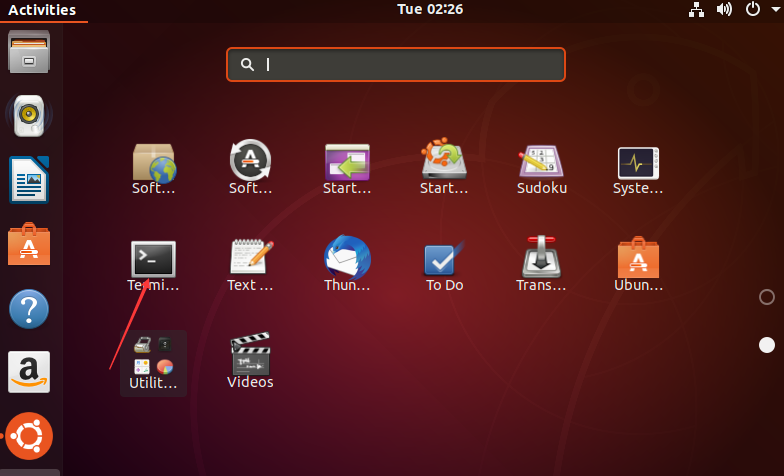Switch to first app grid page dot
This screenshot has width=784, height=476.
(767, 297)
